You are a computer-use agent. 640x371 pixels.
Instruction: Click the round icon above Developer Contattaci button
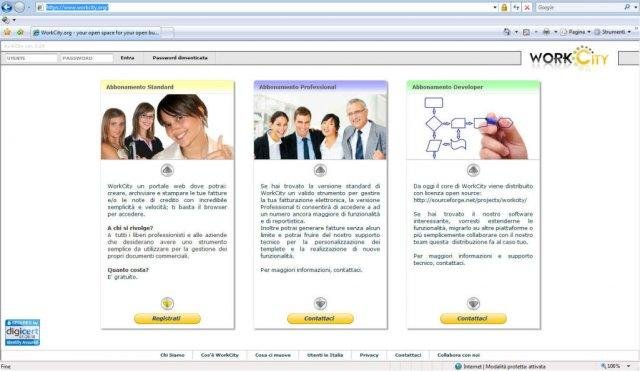coord(473,303)
